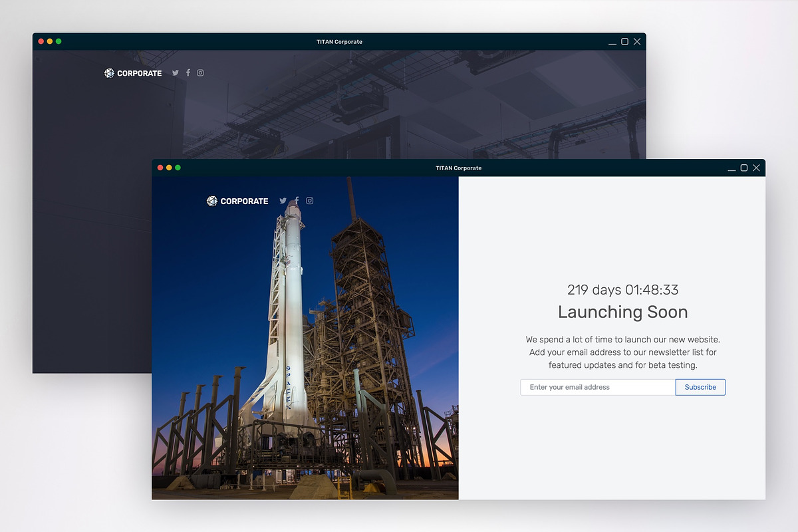Click the rocket launch pad photo
This screenshot has height=532, width=798.
click(305, 338)
